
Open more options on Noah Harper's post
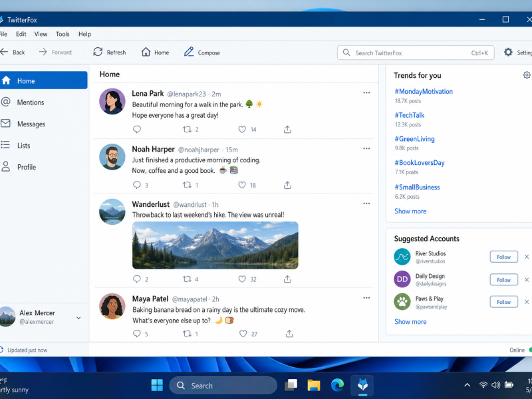(366, 148)
